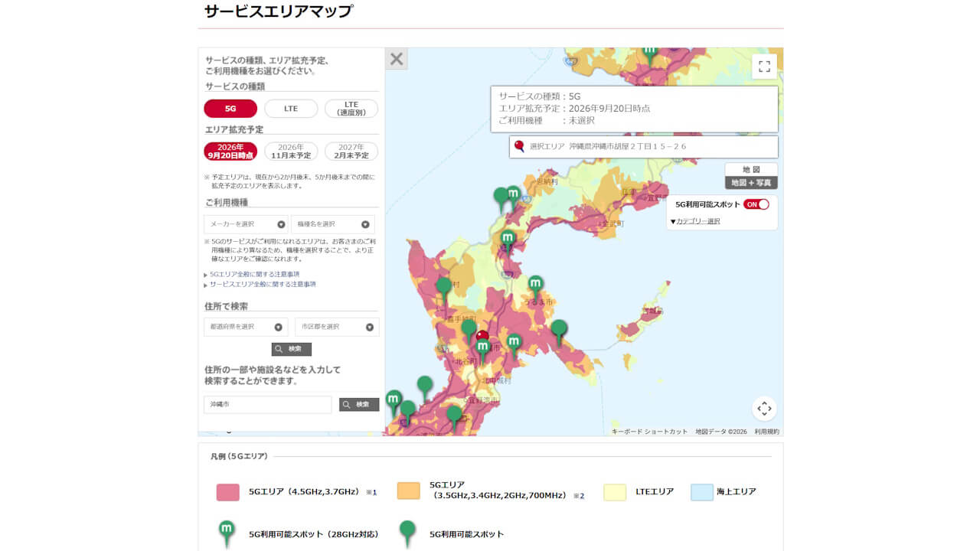Open the メーカーを選択 dropdown
This screenshot has height=551, width=980.
[x=246, y=224]
